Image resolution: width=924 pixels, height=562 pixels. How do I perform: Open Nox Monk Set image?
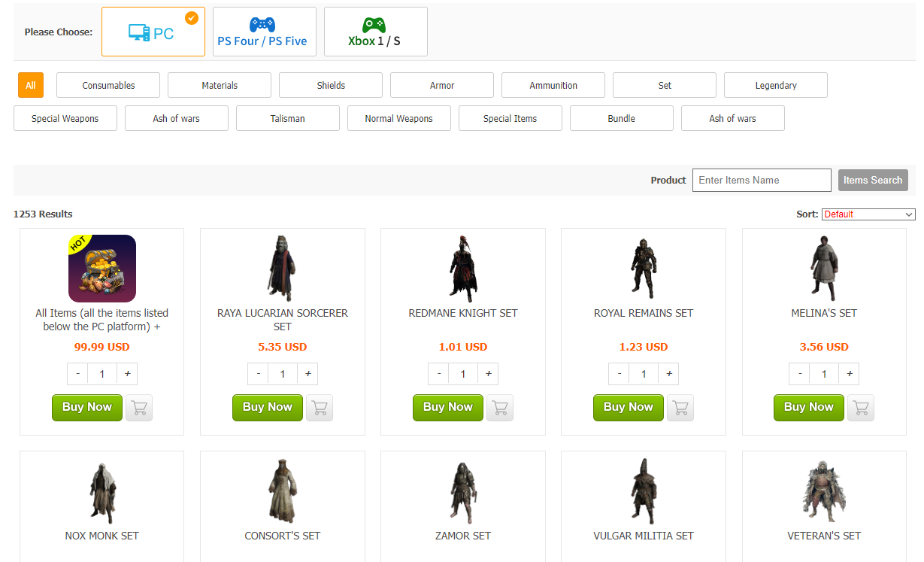pyautogui.click(x=102, y=491)
